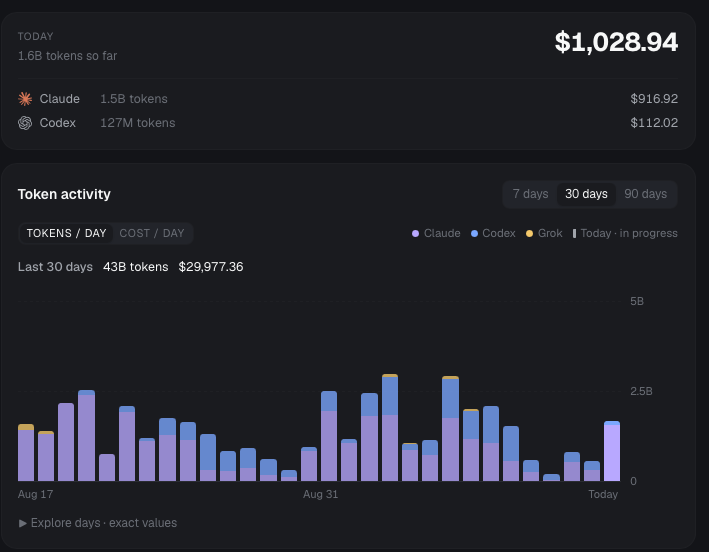Click the Last 30 days label
The image size is (709, 552).
click(x=55, y=267)
